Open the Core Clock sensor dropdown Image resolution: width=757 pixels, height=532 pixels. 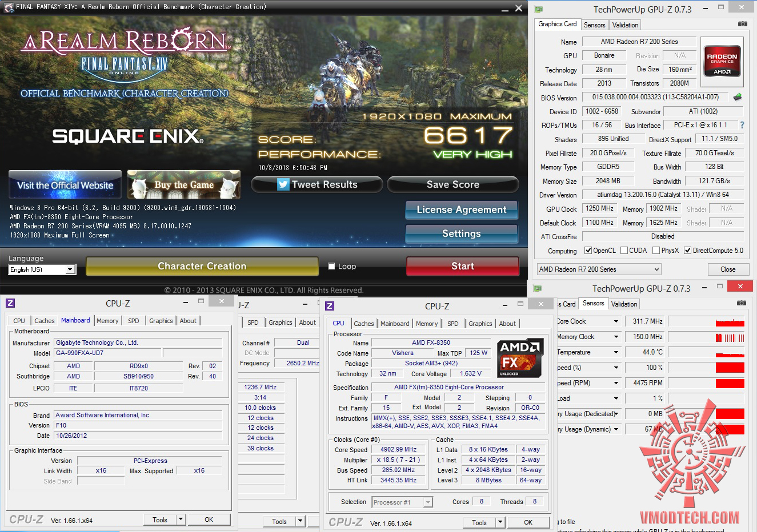(x=616, y=321)
